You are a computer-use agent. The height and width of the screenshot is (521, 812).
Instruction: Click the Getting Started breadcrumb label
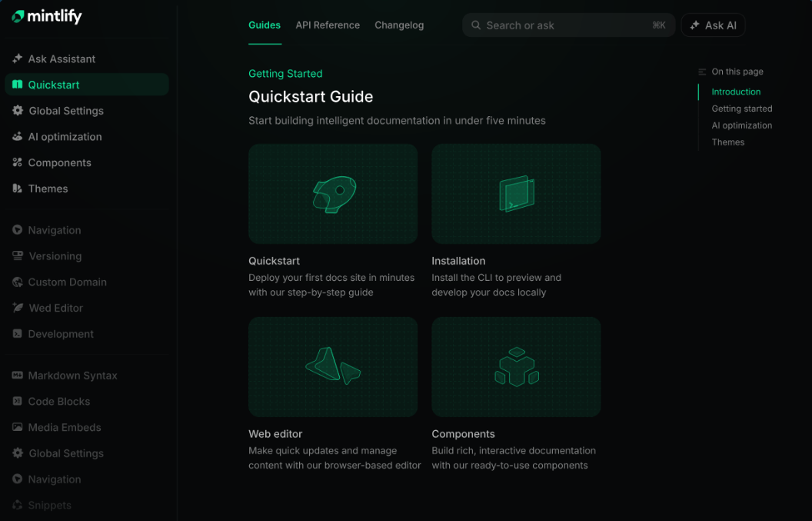[285, 74]
